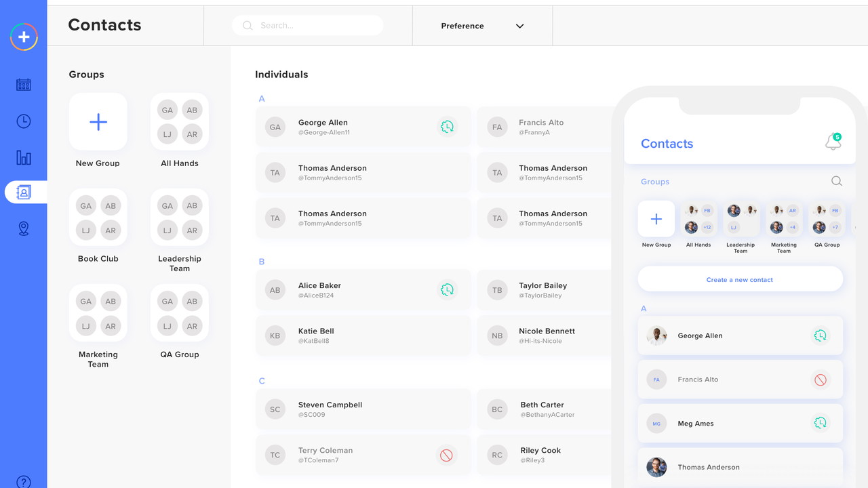Select the Book Club group

pos(98,218)
